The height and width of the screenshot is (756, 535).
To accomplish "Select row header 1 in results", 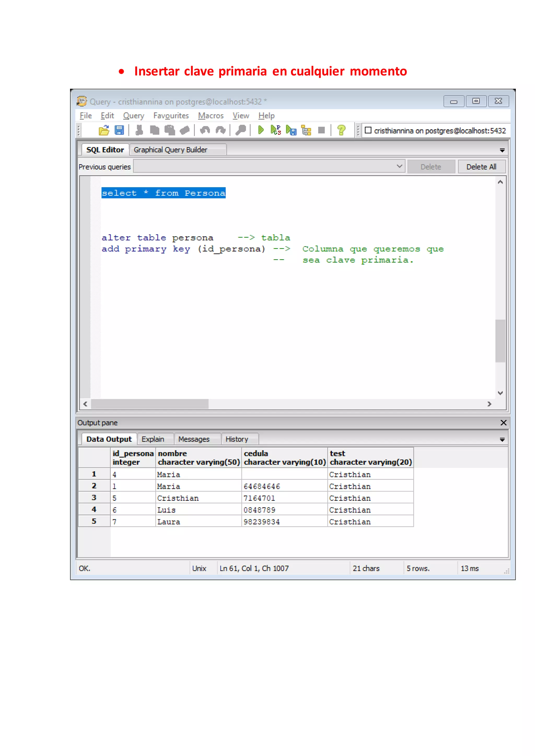I will pyautogui.click(x=94, y=474).
